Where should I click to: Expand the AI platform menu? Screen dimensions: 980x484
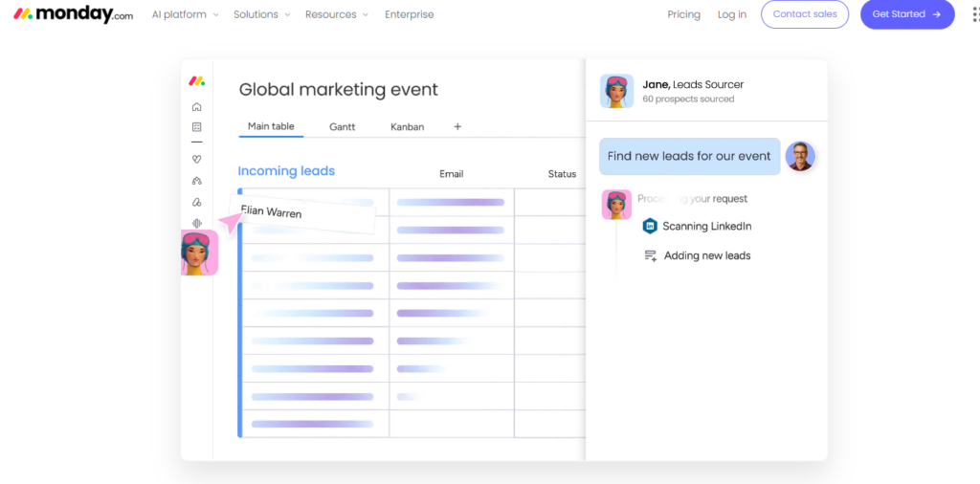pos(185,14)
